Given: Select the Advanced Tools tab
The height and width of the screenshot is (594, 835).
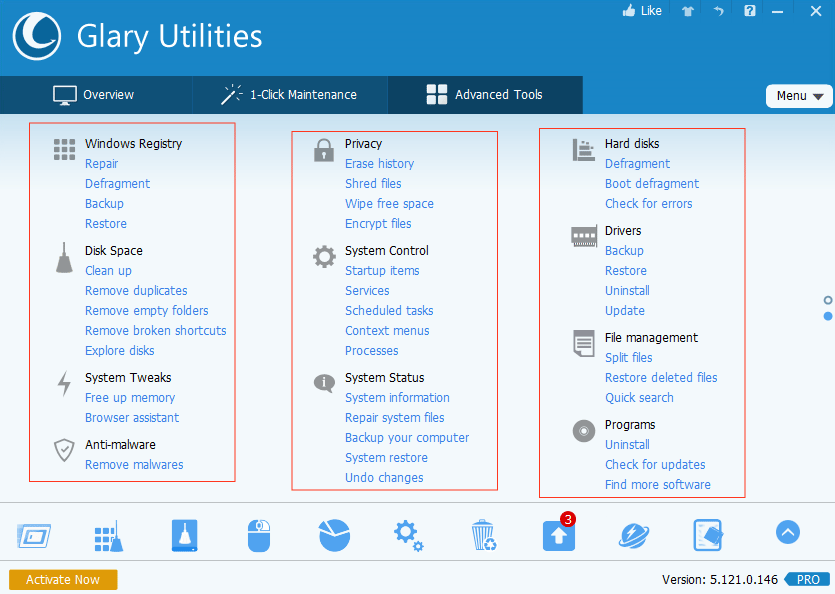Looking at the screenshot, I should (x=485, y=95).
